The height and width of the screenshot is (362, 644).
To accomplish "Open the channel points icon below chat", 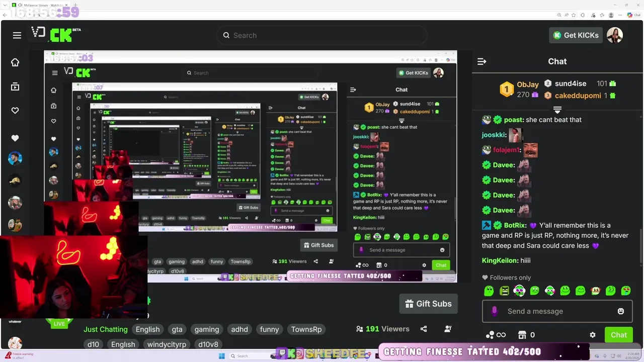I will 495,335.
